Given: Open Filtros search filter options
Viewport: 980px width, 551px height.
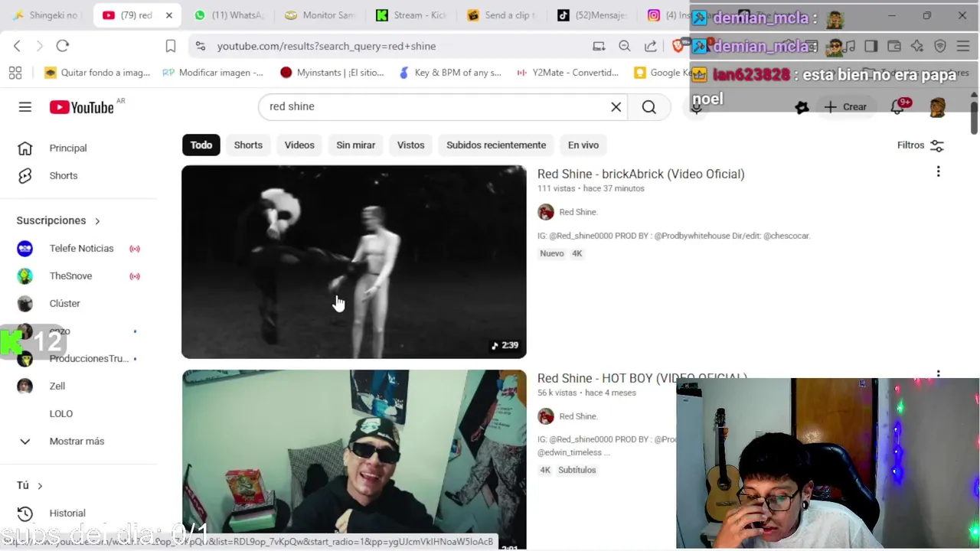Looking at the screenshot, I should click(x=920, y=145).
